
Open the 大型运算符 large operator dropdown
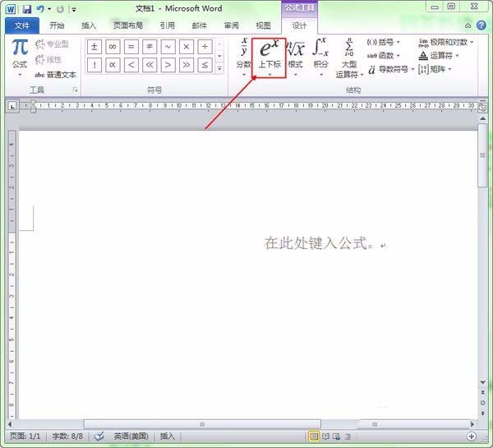click(349, 58)
